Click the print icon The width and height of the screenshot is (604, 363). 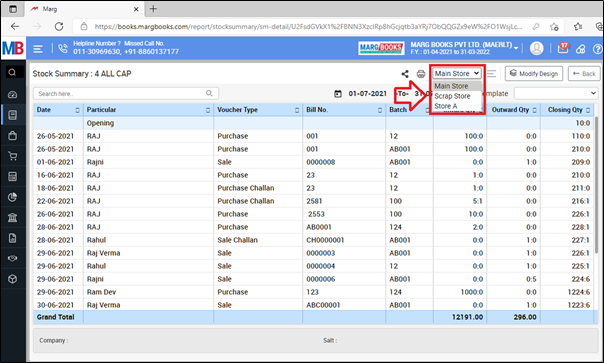[421, 74]
